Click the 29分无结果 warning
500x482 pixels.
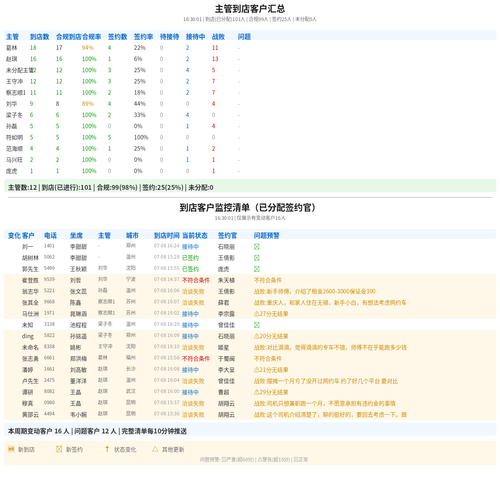(271, 392)
